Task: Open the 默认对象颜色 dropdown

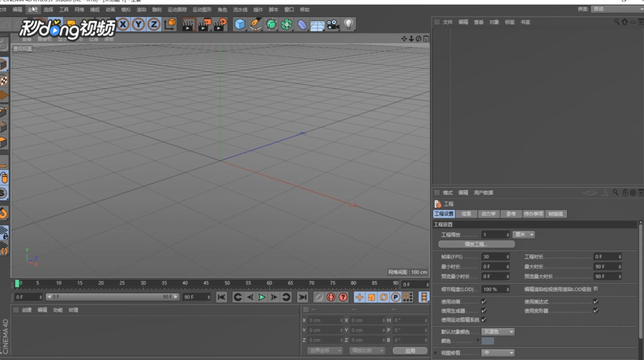Action: (x=498, y=332)
